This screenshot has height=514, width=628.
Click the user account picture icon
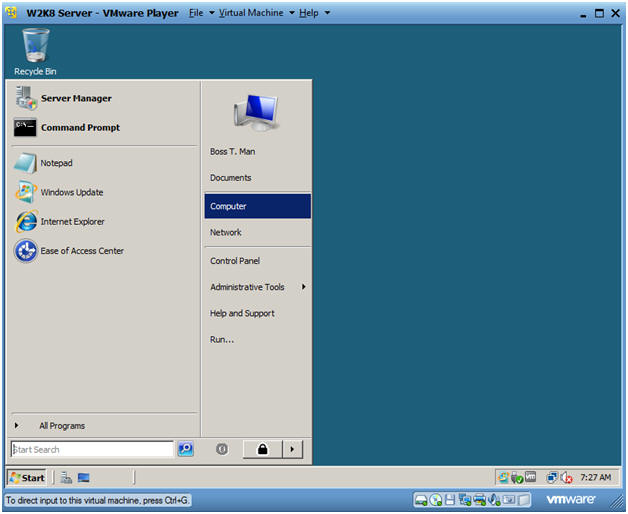[x=256, y=112]
